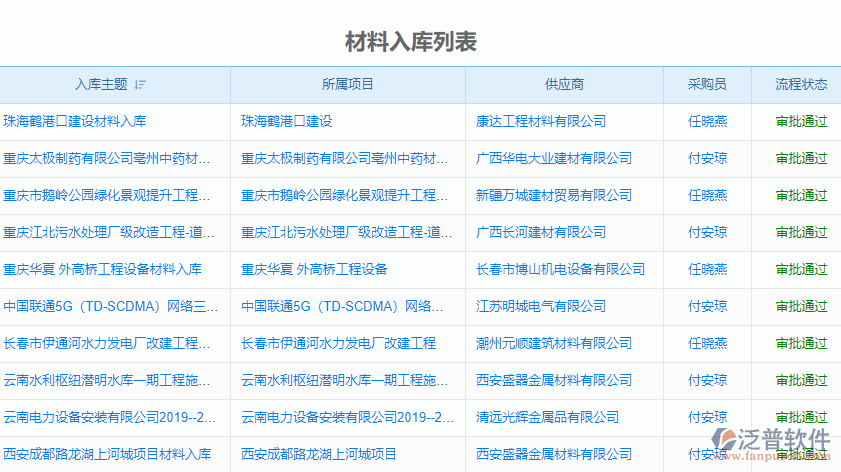The height and width of the screenshot is (472, 841).
Task: Click 审批通过 status in 重庆江北污水 row
Action: pos(802,233)
